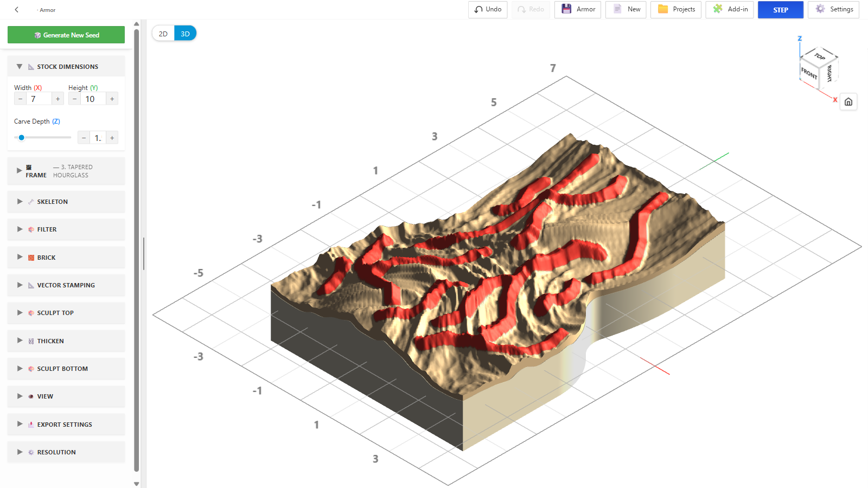868x488 pixels.
Task: Open the Add-in puzzle menu
Action: (x=730, y=9)
